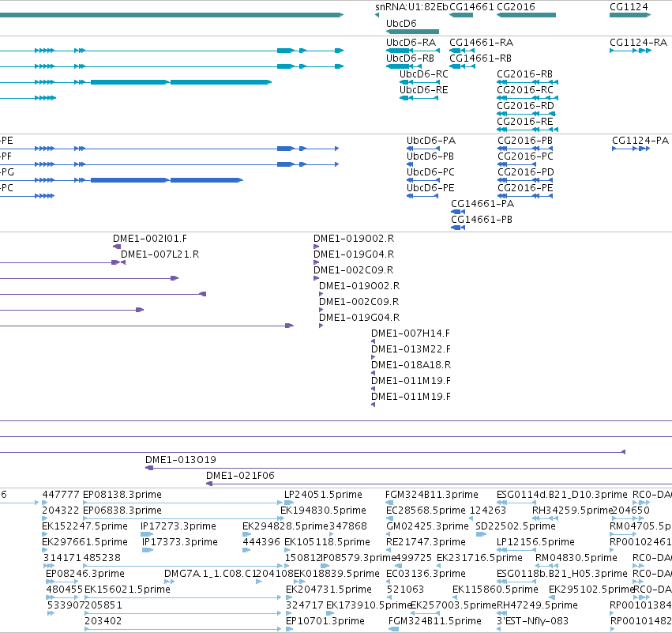The width and height of the screenshot is (672, 633).
Task: Select the UbcD6-PB protein label
Action: [430, 156]
